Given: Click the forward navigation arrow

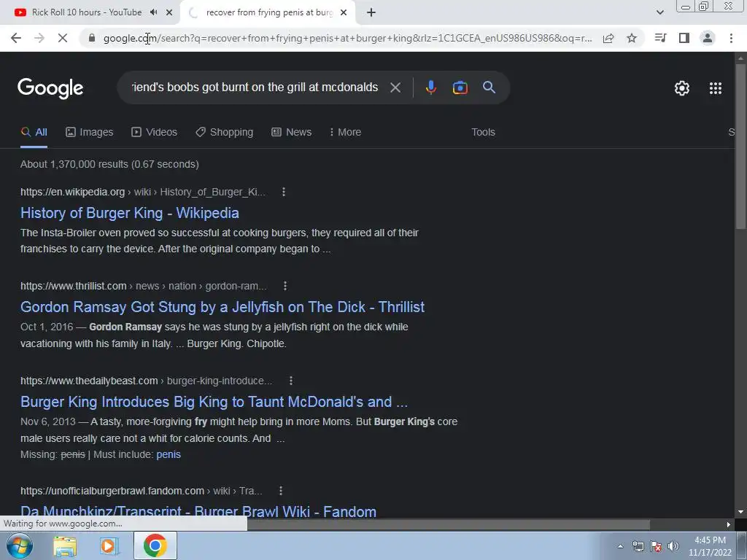Looking at the screenshot, I should pos(39,38).
